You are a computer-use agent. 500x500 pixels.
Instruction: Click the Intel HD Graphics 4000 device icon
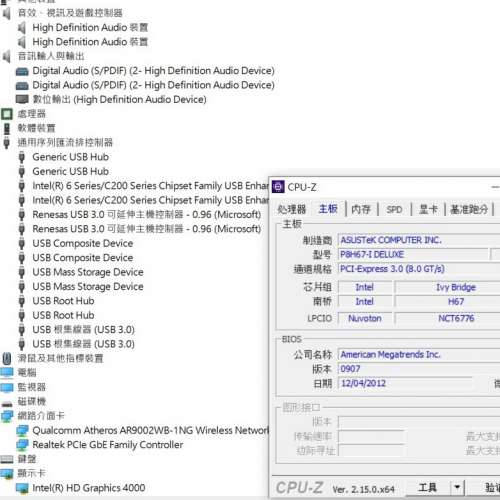click(x=22, y=488)
